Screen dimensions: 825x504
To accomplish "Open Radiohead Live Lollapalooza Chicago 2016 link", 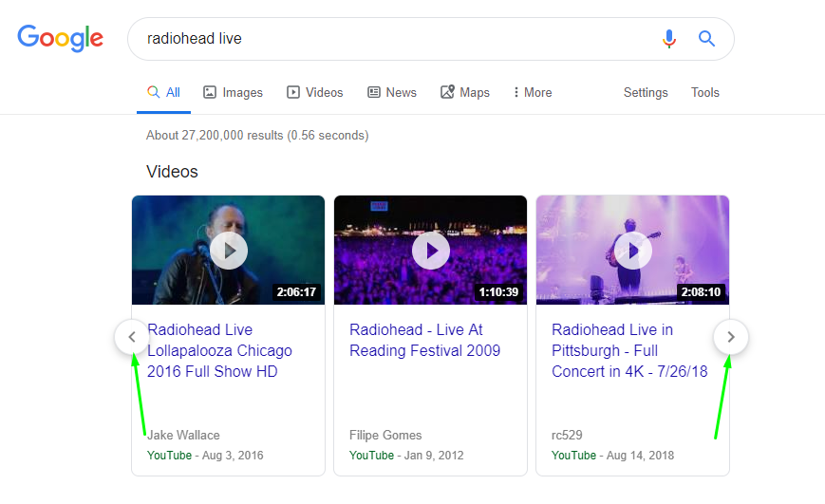I will [219, 350].
